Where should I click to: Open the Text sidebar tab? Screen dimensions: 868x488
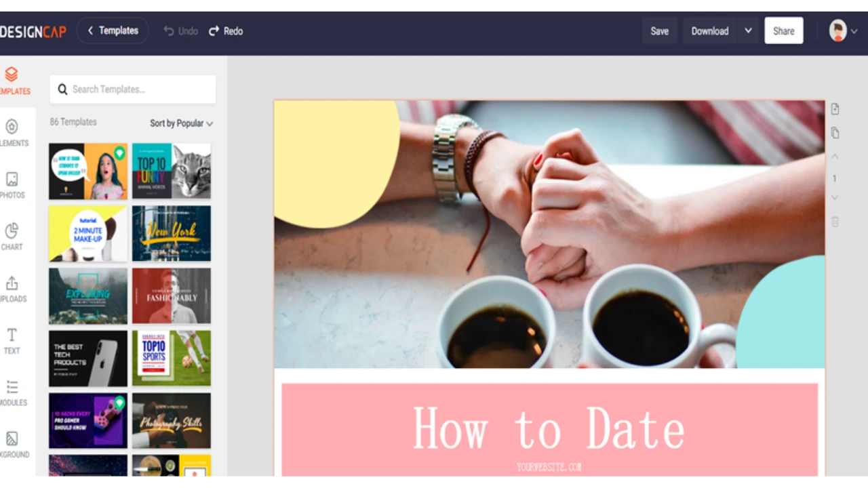tap(12, 341)
